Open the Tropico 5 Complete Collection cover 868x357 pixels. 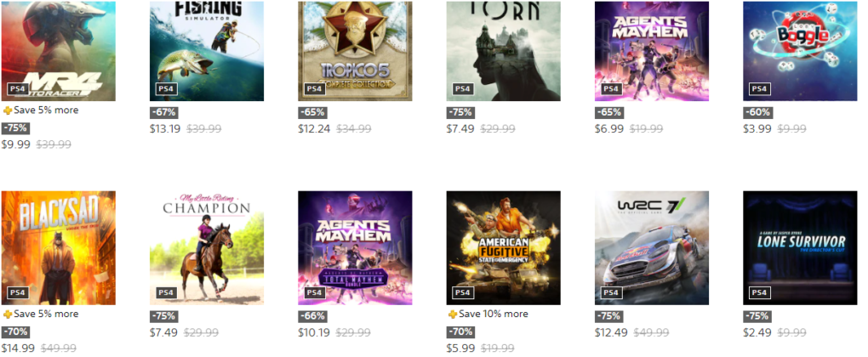[355, 51]
